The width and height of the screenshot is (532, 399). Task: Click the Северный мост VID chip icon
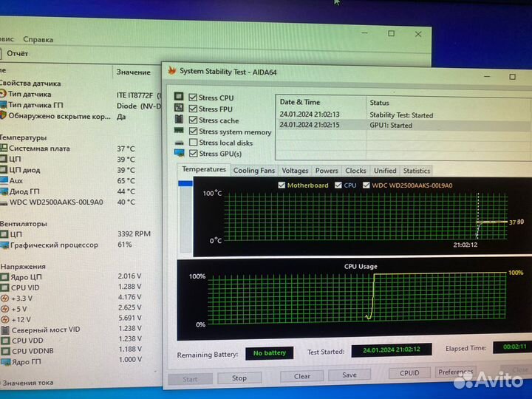tap(5, 330)
